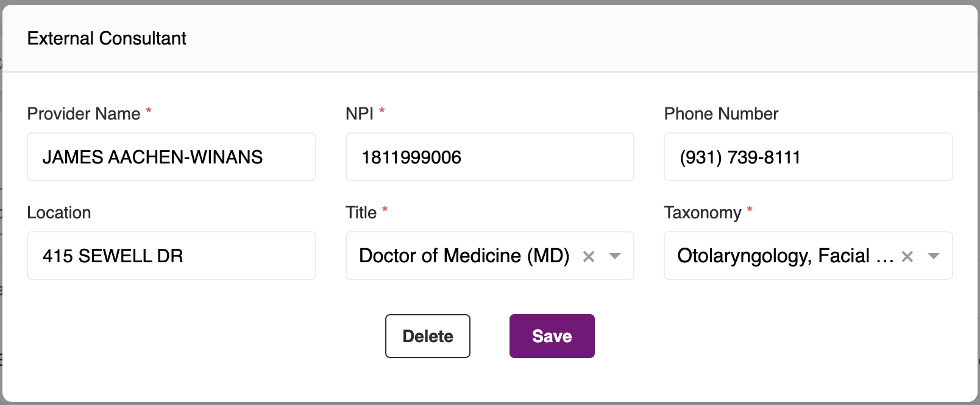Expand the Taxonomy dropdown arrow

pos(933,256)
